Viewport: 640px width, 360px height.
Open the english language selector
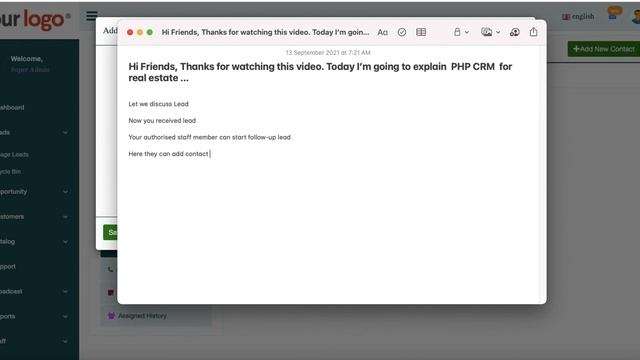pyautogui.click(x=578, y=16)
